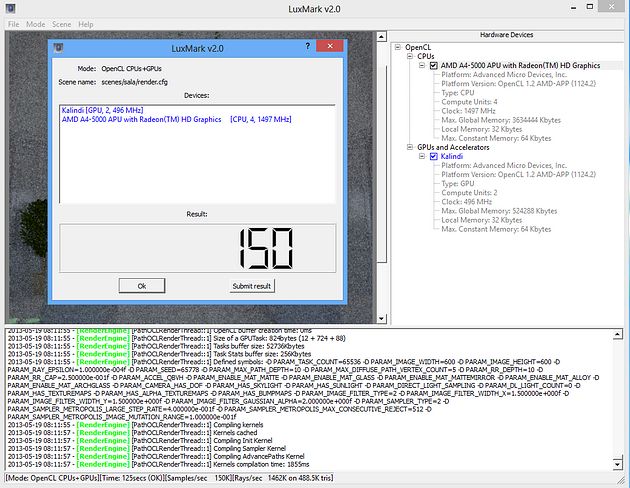Image resolution: width=630 pixels, height=488 pixels.
Task: Click 'scenes/sala/render.cfg' scene name text
Action: click(x=135, y=82)
